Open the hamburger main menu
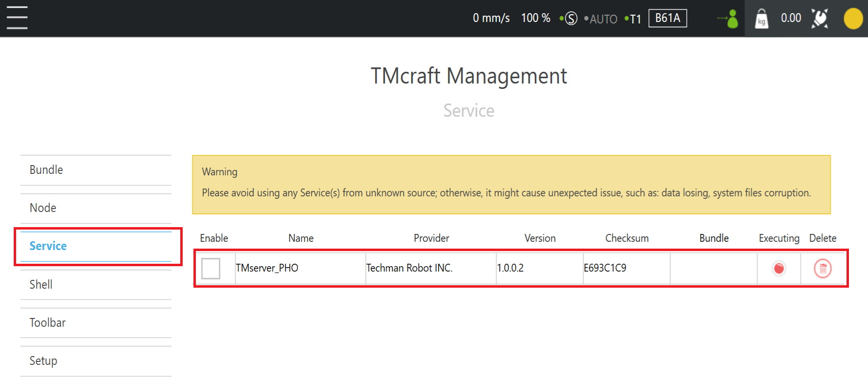Image resolution: width=868 pixels, height=380 pixels. click(x=17, y=18)
